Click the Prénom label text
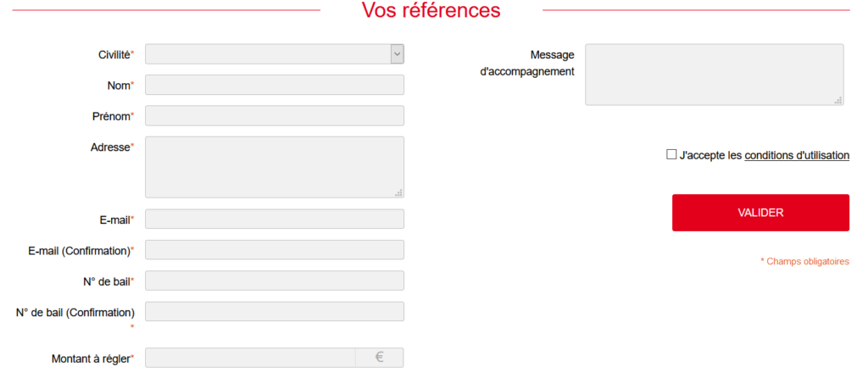The image size is (868, 378). (x=113, y=116)
